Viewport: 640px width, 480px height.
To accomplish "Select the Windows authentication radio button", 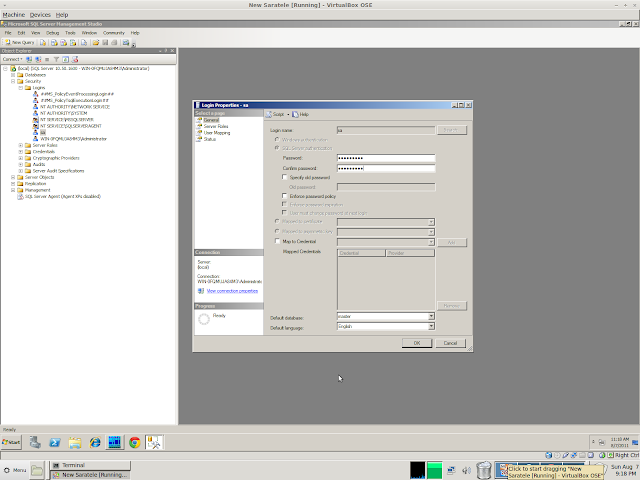I will coord(277,140).
